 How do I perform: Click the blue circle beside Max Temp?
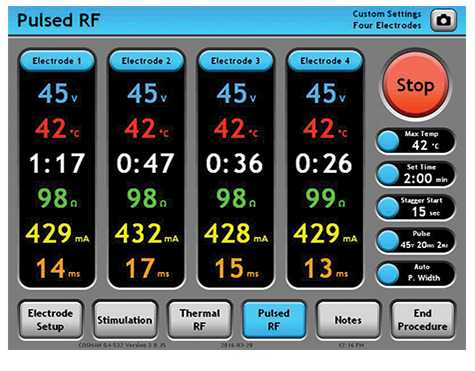[x=388, y=141]
